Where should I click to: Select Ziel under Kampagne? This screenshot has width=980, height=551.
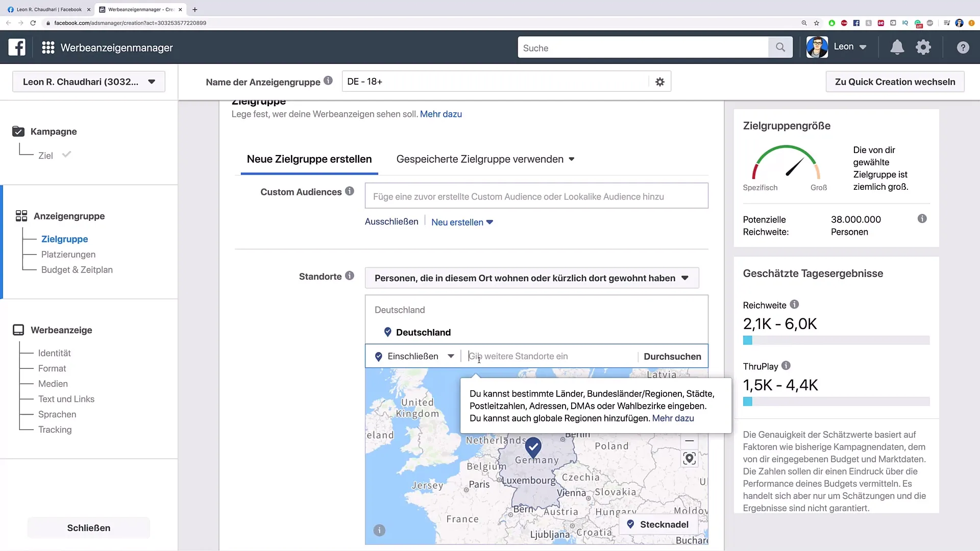pyautogui.click(x=45, y=156)
